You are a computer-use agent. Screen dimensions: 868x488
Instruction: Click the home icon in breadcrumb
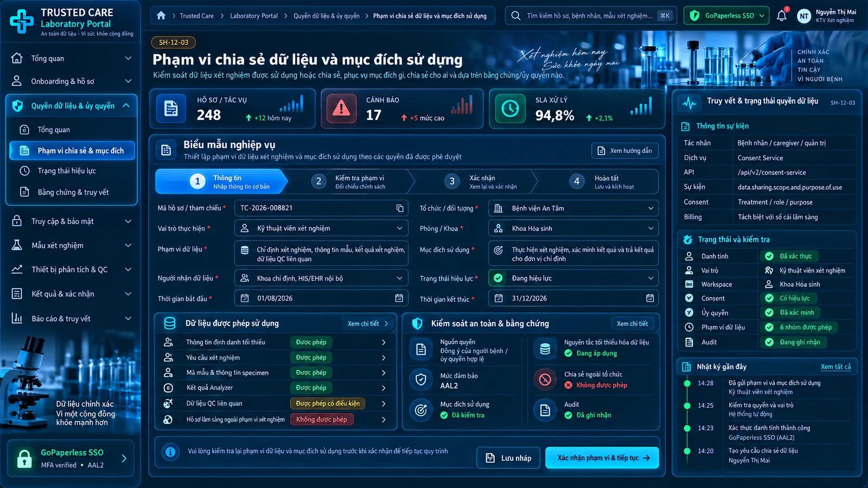[161, 16]
